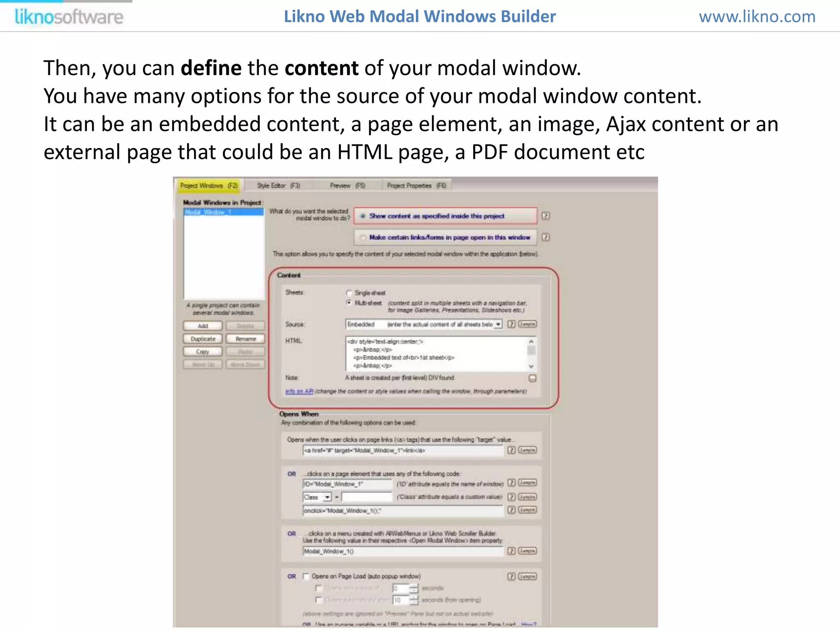840x630 pixels.
Task: Click help icon beside Modal_Window_1() menu field
Action: tap(511, 551)
